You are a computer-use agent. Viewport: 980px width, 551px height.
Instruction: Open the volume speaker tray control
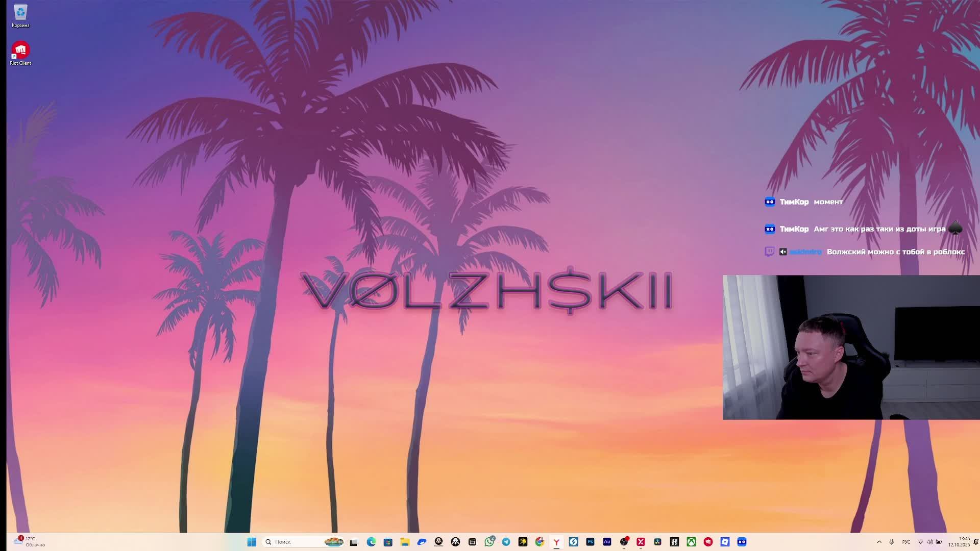(929, 542)
